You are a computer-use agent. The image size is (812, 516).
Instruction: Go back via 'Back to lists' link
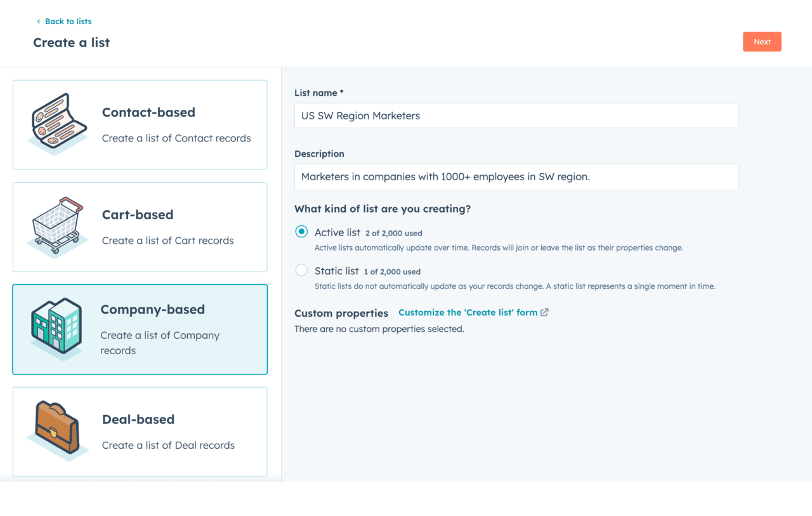pyautogui.click(x=68, y=22)
